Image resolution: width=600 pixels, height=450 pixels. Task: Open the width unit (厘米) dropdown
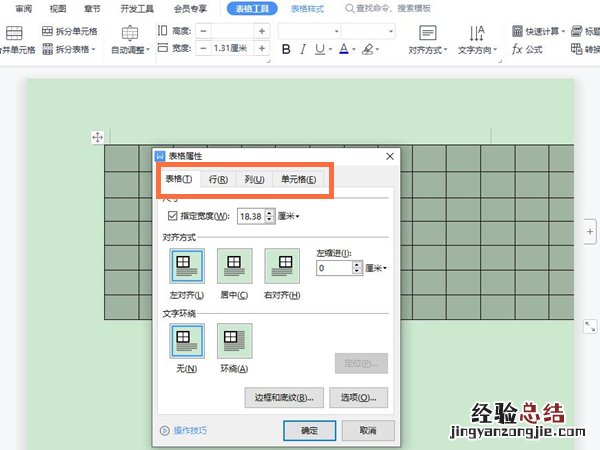290,216
